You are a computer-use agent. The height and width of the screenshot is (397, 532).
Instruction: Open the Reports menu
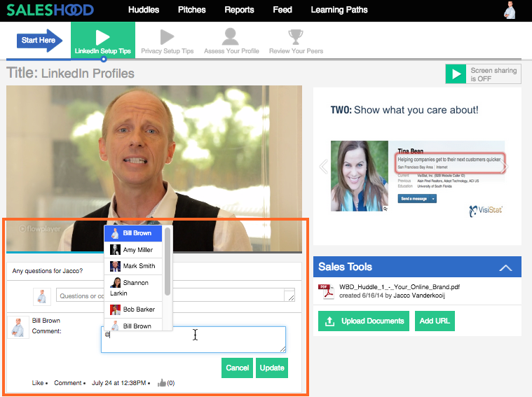(x=239, y=10)
